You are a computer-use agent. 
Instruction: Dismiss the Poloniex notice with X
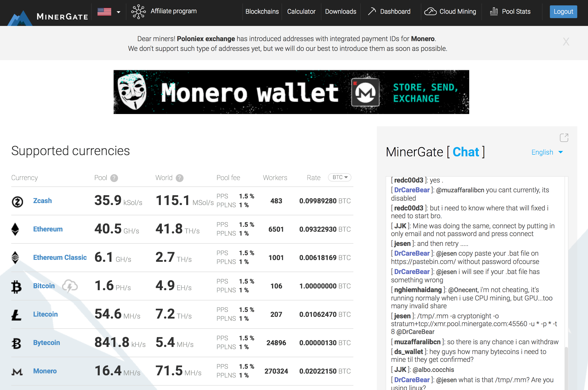pos(566,42)
